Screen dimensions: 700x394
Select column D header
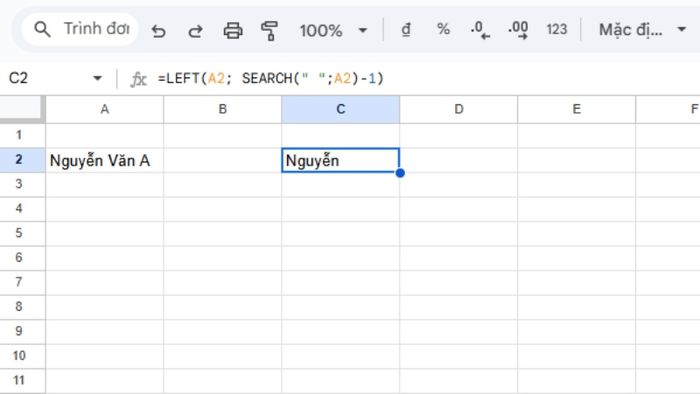coord(458,109)
